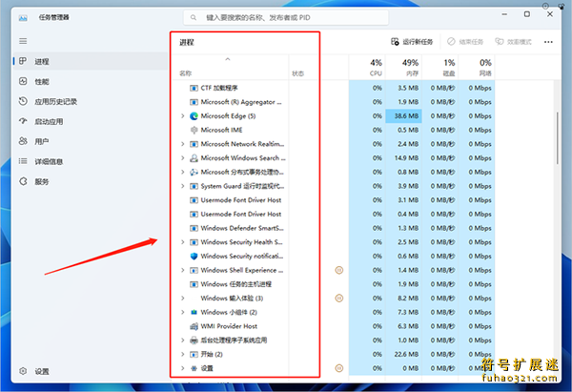Click the 后台处理程序子系统应用 printer icon

click(x=194, y=340)
